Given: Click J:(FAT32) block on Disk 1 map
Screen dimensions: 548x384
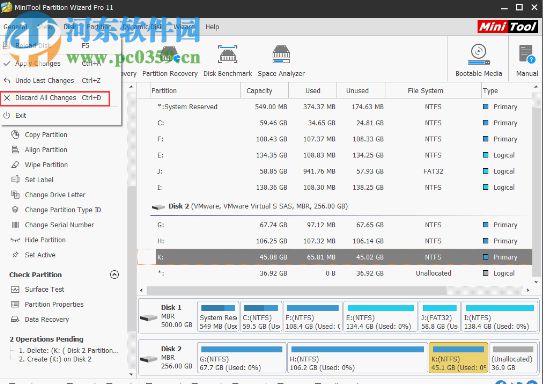Looking at the screenshot, I should (439, 317).
